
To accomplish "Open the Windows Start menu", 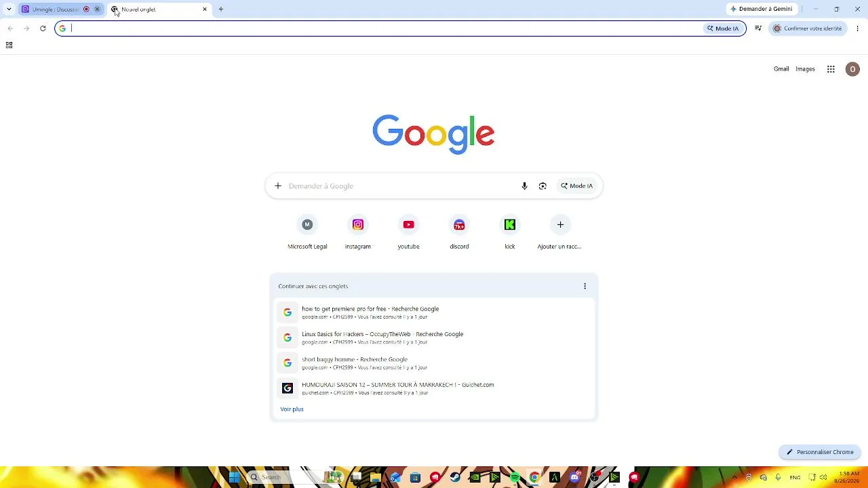I will (x=235, y=477).
